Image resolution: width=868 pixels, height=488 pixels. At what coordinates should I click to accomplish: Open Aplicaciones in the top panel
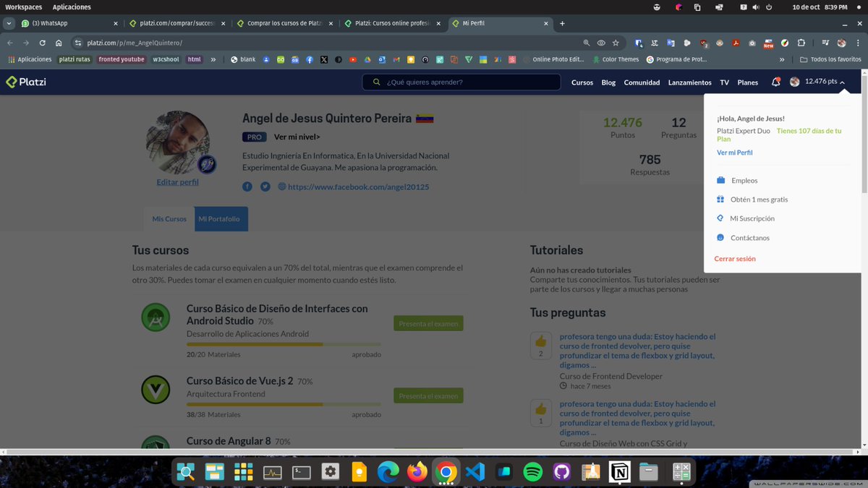coord(72,7)
